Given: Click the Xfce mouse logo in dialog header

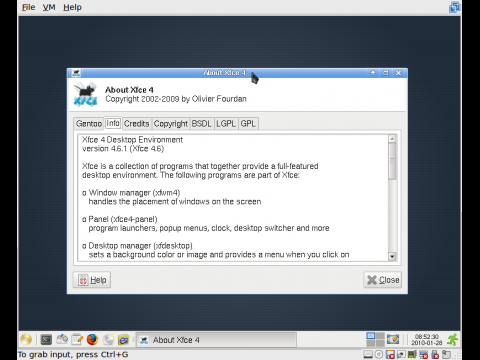Looking at the screenshot, I should pyautogui.click(x=86, y=94).
